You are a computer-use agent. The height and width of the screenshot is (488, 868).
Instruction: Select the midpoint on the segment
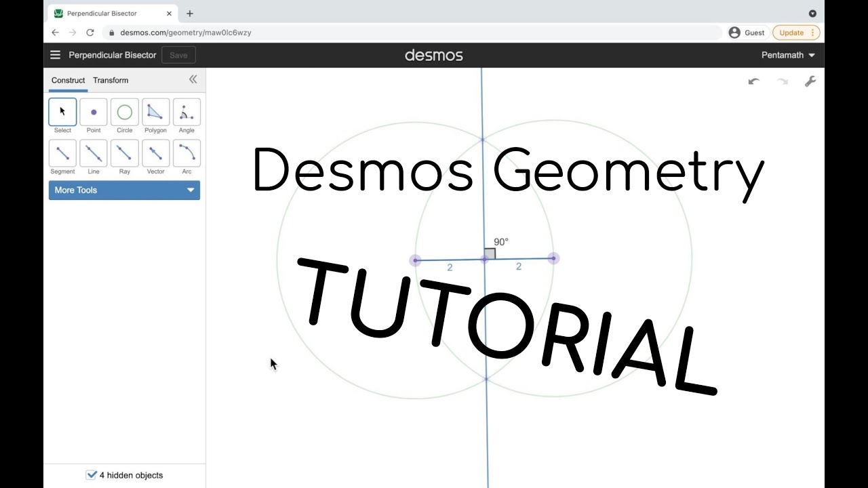(x=484, y=260)
